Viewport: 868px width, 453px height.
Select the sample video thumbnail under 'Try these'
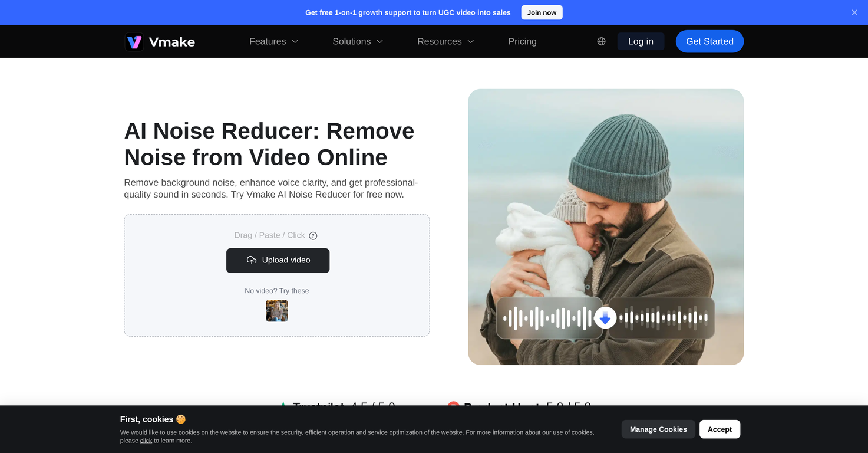coord(276,310)
